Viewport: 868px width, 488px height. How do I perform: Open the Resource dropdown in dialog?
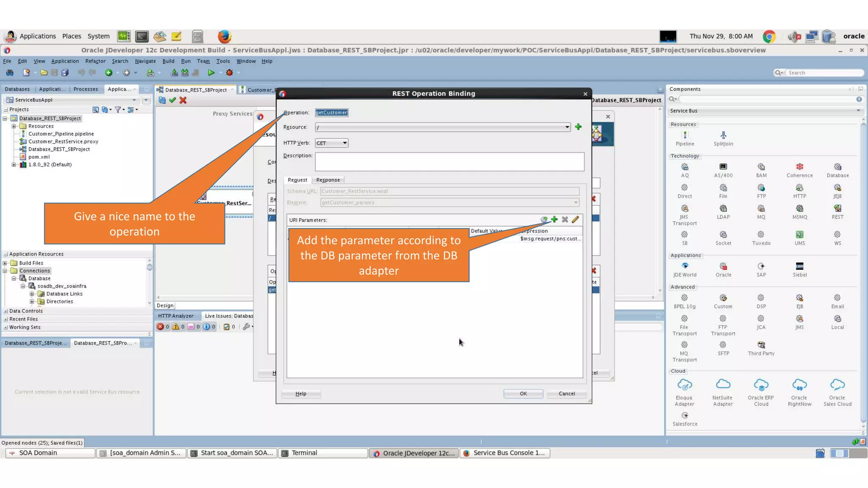click(x=567, y=127)
